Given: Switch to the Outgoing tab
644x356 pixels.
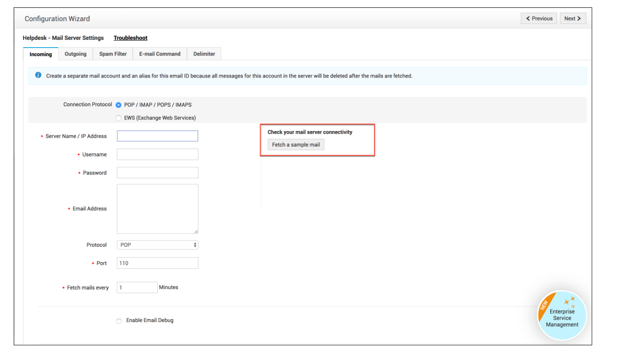Looking at the screenshot, I should [x=75, y=54].
